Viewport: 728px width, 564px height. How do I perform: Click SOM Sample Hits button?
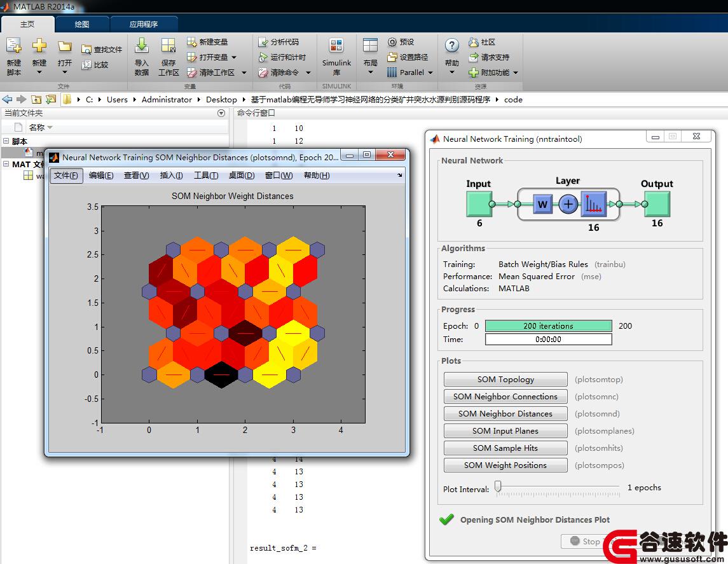[505, 448]
